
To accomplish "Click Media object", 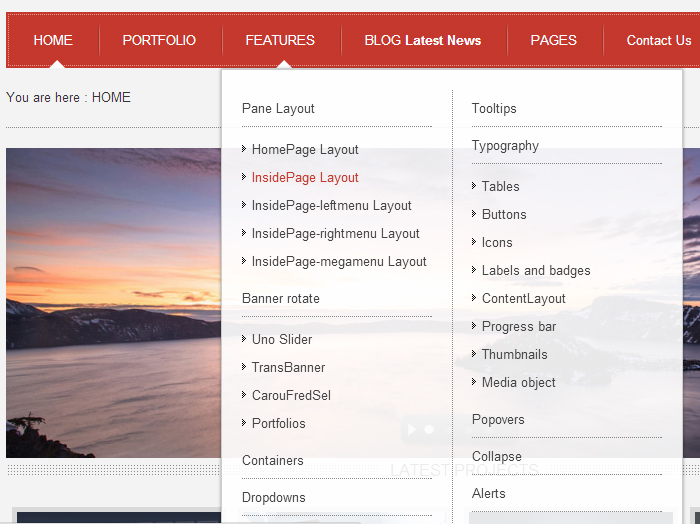I will click(518, 383).
